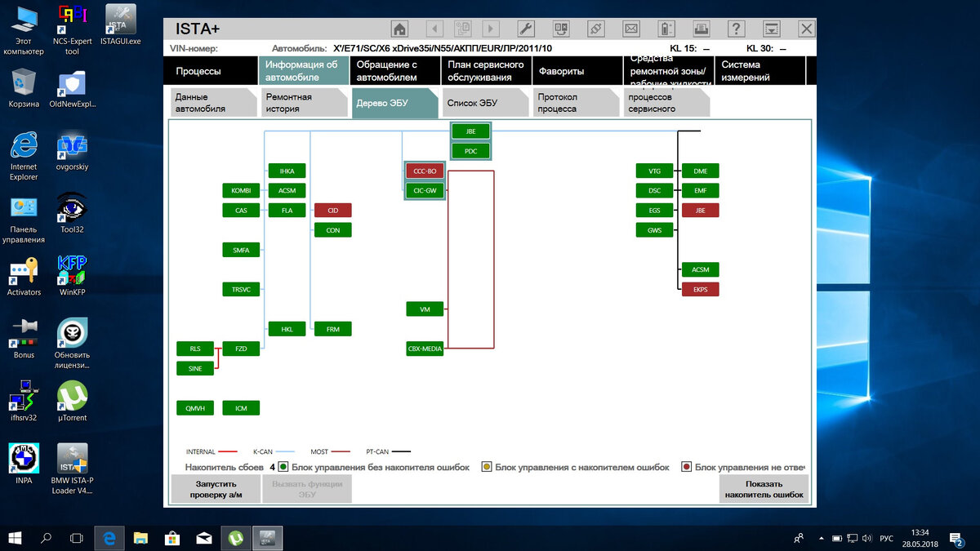
Task: Select the FRM control unit
Action: tap(332, 328)
